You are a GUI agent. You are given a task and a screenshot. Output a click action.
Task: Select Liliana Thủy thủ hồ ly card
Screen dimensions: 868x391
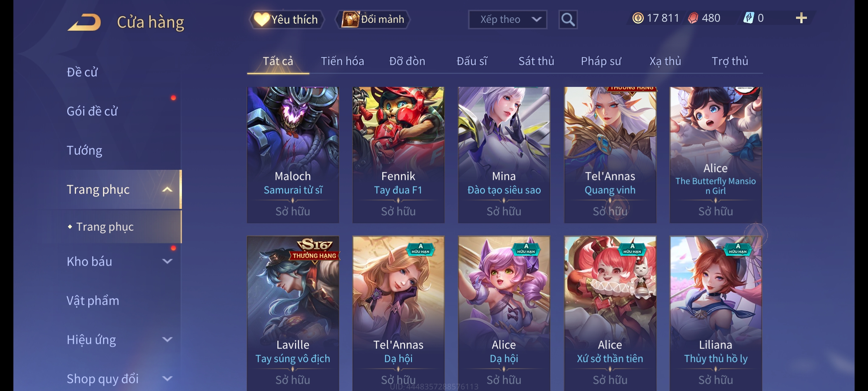[716, 314]
